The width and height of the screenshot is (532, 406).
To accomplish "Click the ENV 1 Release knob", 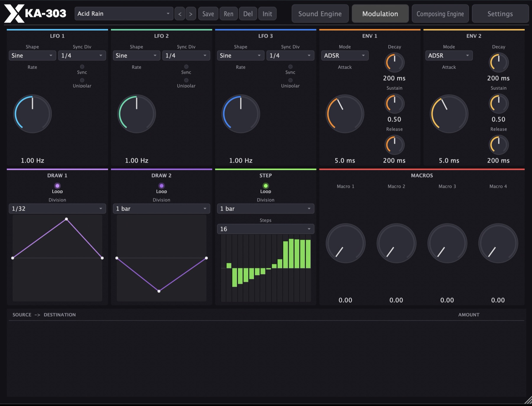I will click(395, 145).
